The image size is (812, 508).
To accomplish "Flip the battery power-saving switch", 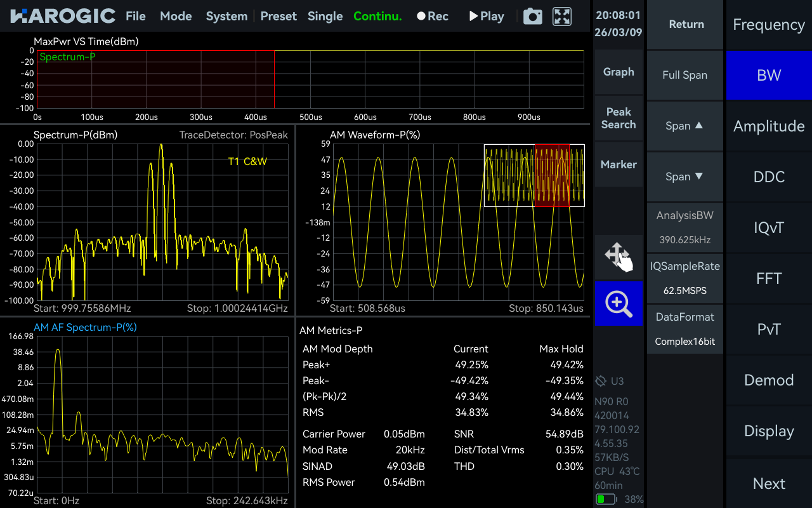I will [x=605, y=500].
